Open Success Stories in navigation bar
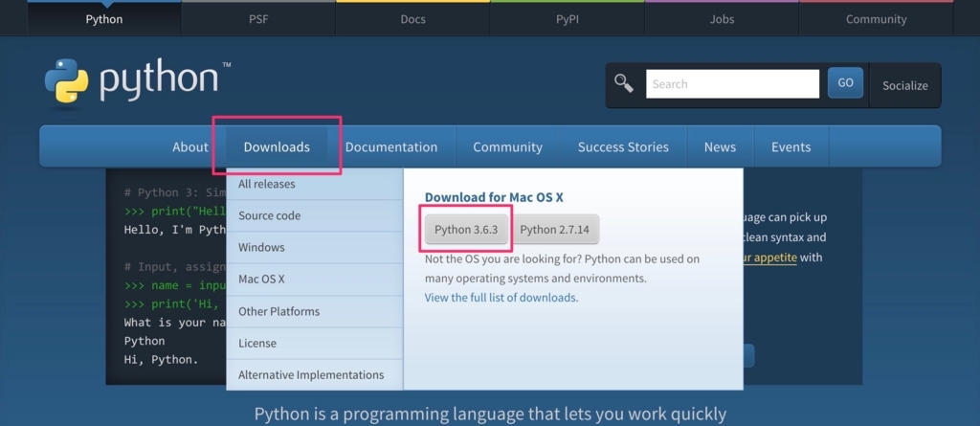Viewport: 980px width, 426px height. point(623,147)
